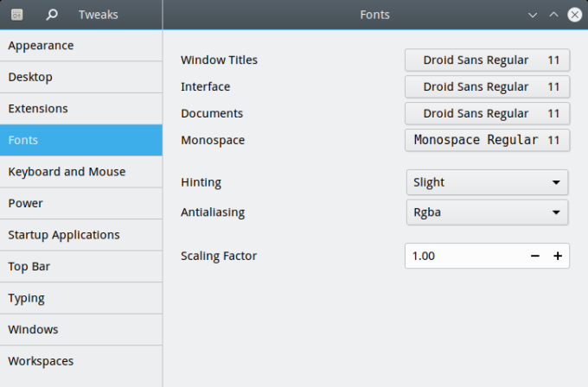The image size is (588, 387).
Task: Switch to the Extensions section
Action: point(80,109)
